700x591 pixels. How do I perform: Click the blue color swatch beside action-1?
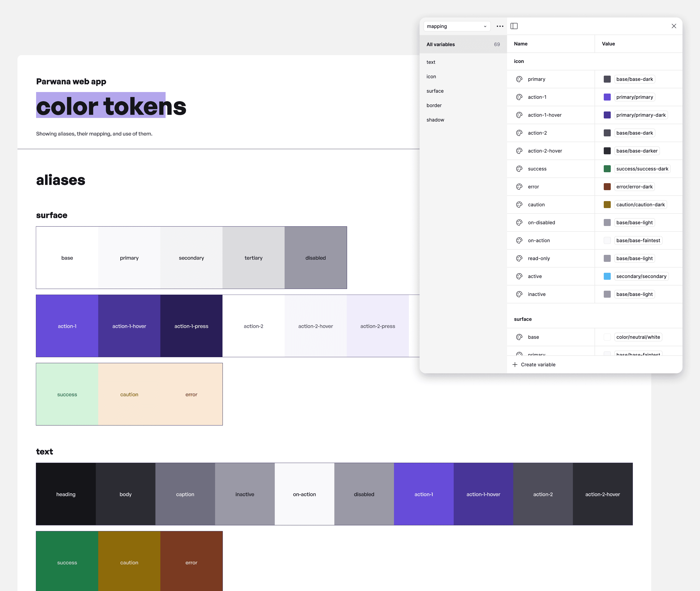click(x=607, y=97)
